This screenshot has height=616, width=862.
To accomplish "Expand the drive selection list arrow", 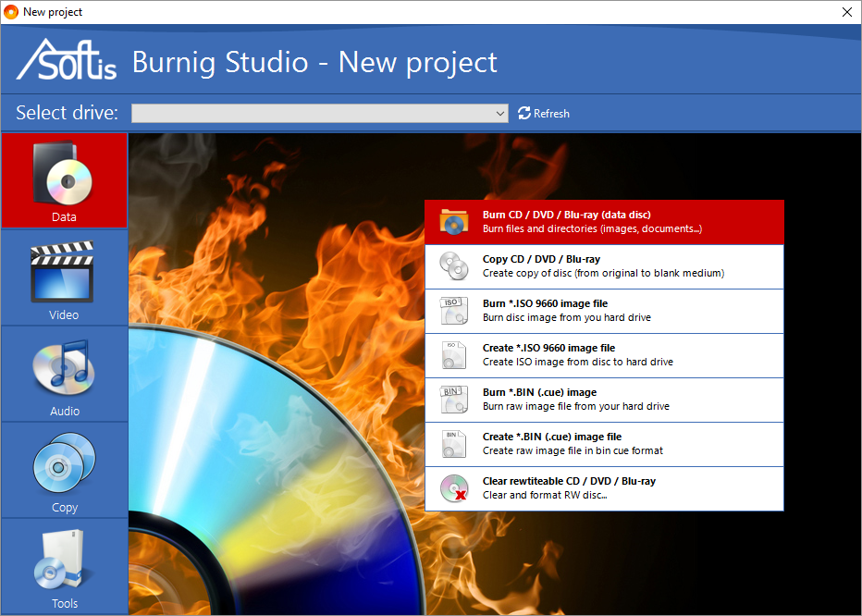I will click(500, 113).
